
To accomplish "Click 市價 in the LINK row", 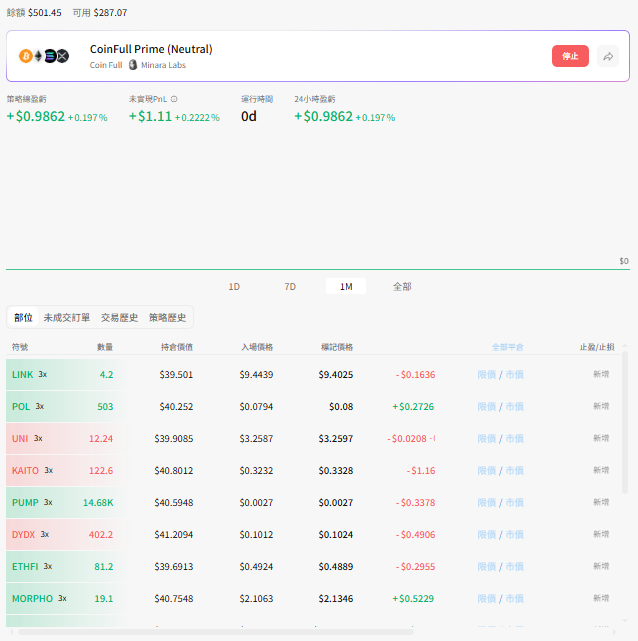I will tap(515, 374).
